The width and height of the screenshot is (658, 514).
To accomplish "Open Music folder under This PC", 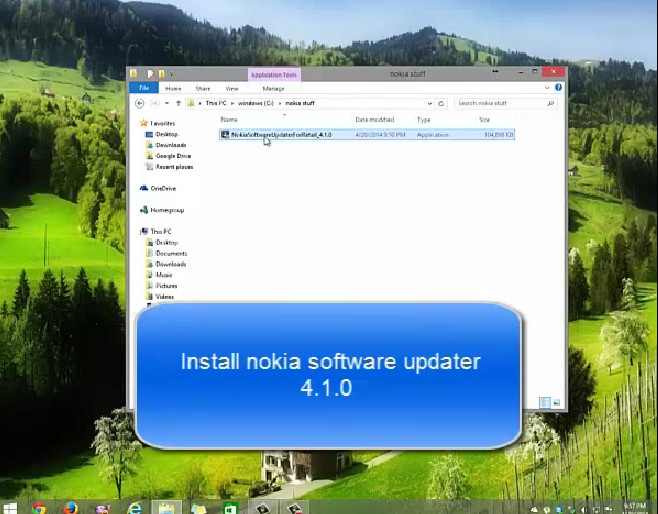I will pyautogui.click(x=159, y=275).
